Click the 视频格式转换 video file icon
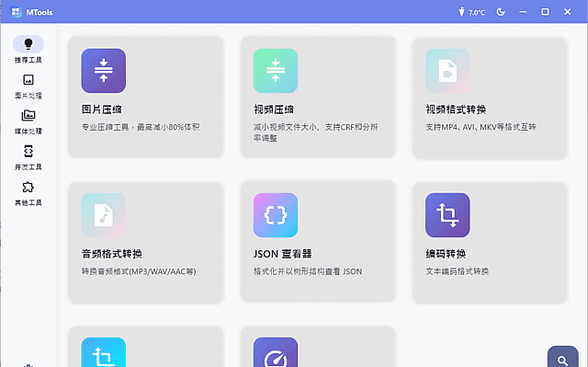Viewport: 588px width, 367px height. [447, 71]
